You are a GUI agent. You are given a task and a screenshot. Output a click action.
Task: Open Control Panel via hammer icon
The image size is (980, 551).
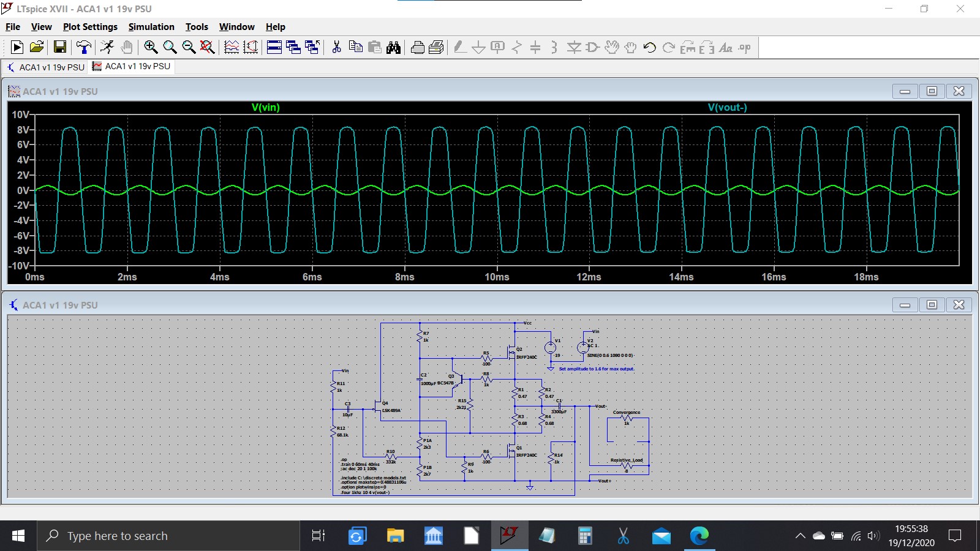tap(84, 47)
